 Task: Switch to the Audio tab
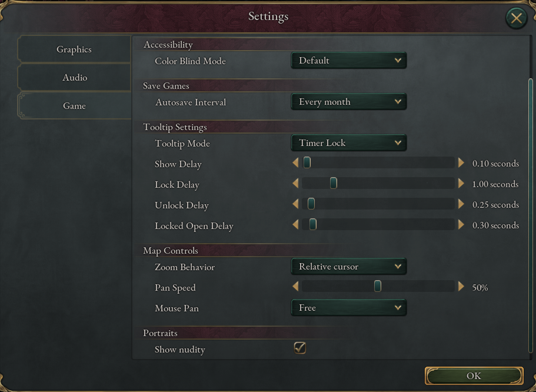74,77
